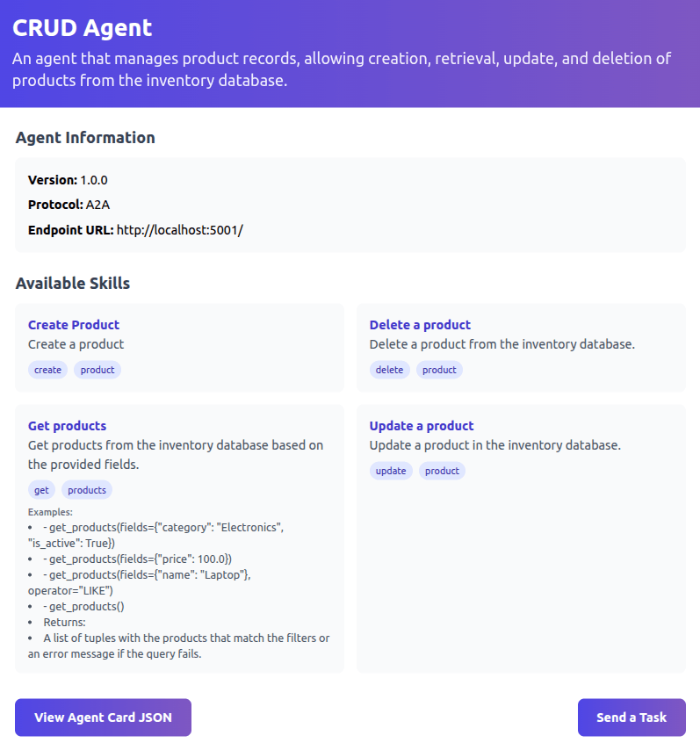
Task: Click the 'delete' tag chip
Action: pyautogui.click(x=389, y=370)
